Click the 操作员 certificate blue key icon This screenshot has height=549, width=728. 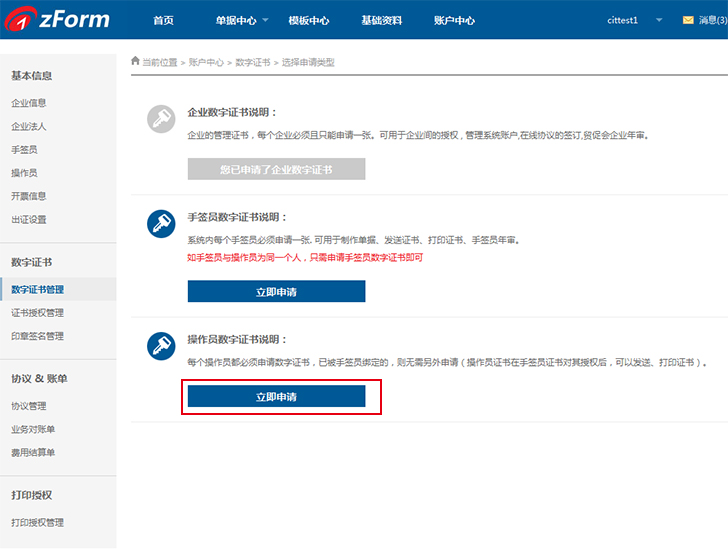(161, 346)
